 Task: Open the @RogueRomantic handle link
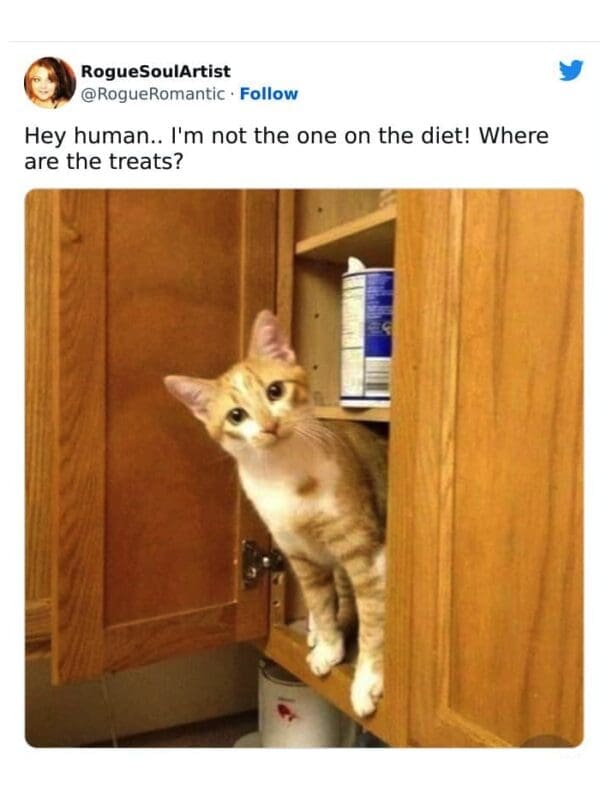coord(153,94)
